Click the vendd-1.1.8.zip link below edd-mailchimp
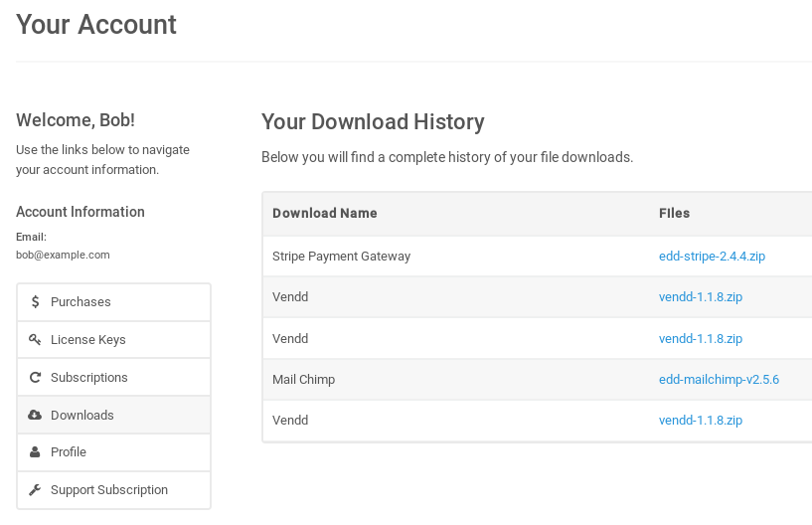This screenshot has height=525, width=812. 701,421
